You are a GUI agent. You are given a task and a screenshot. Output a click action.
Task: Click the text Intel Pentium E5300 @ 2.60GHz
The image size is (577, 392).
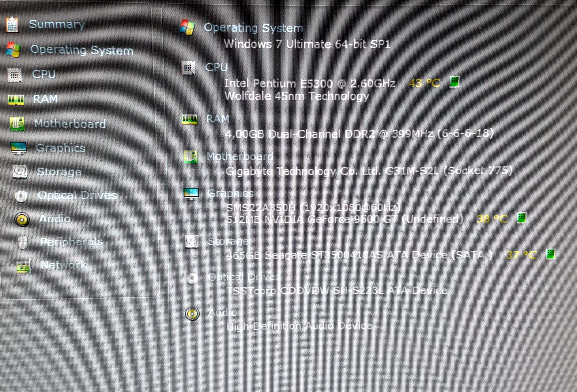[x=310, y=83]
